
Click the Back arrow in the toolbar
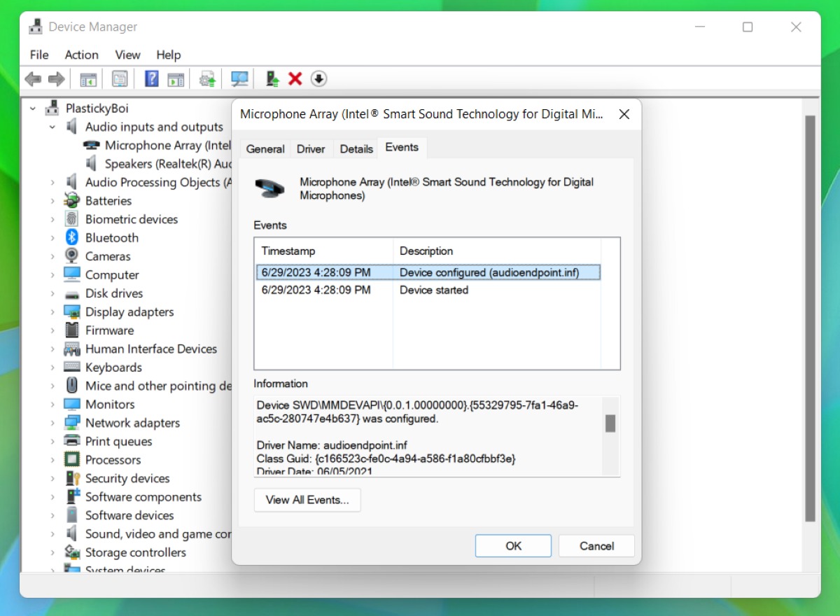(33, 79)
